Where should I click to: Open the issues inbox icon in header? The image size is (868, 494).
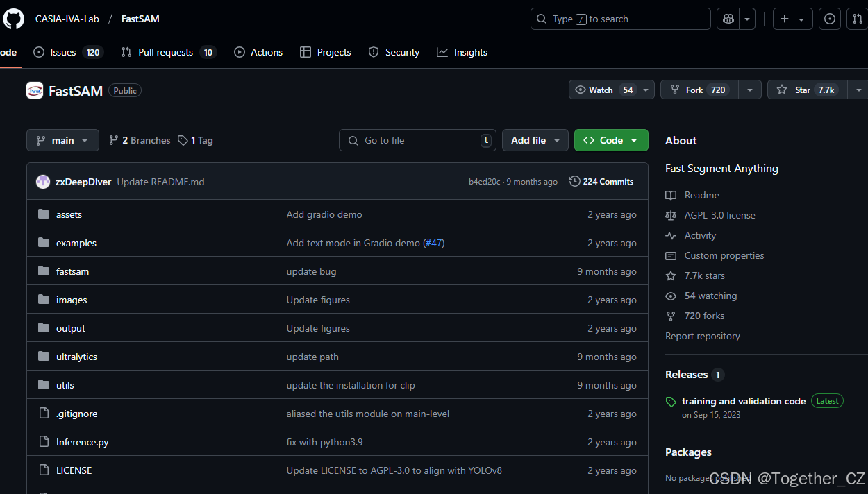tap(830, 19)
